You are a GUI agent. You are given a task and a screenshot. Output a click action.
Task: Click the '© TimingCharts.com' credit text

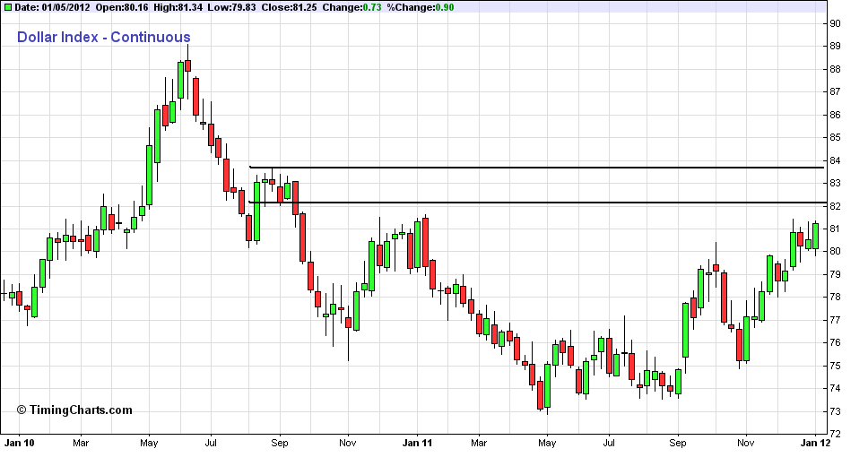click(x=74, y=410)
